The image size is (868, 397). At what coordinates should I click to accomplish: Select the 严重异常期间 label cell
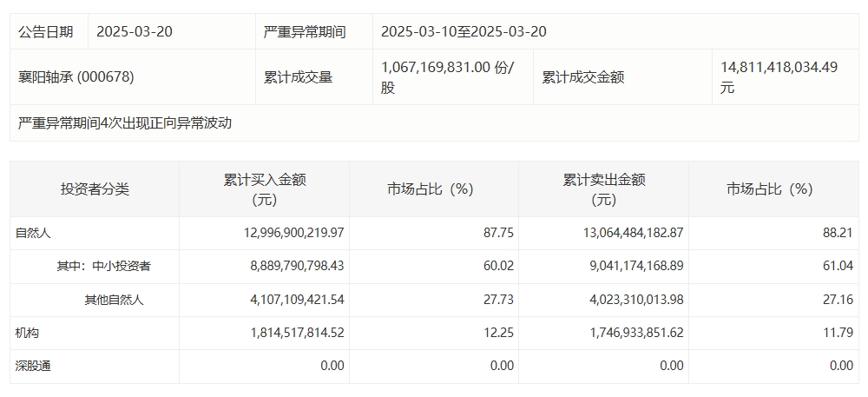pos(304,32)
